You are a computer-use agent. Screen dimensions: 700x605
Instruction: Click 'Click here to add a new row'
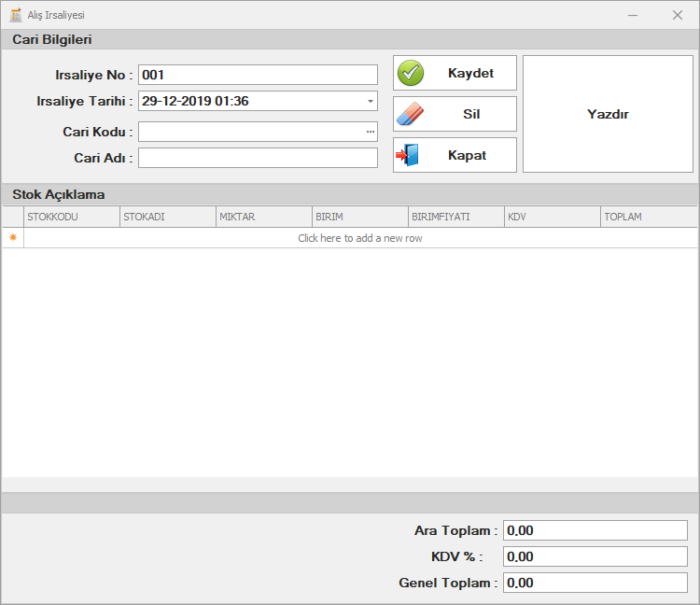click(x=360, y=238)
